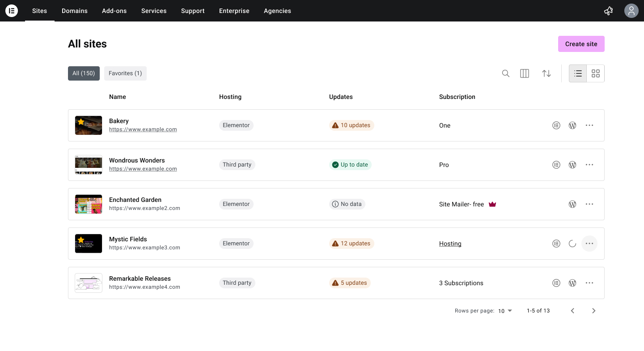Open Elementor editor for Bakery
The width and height of the screenshot is (644, 351).
point(556,125)
